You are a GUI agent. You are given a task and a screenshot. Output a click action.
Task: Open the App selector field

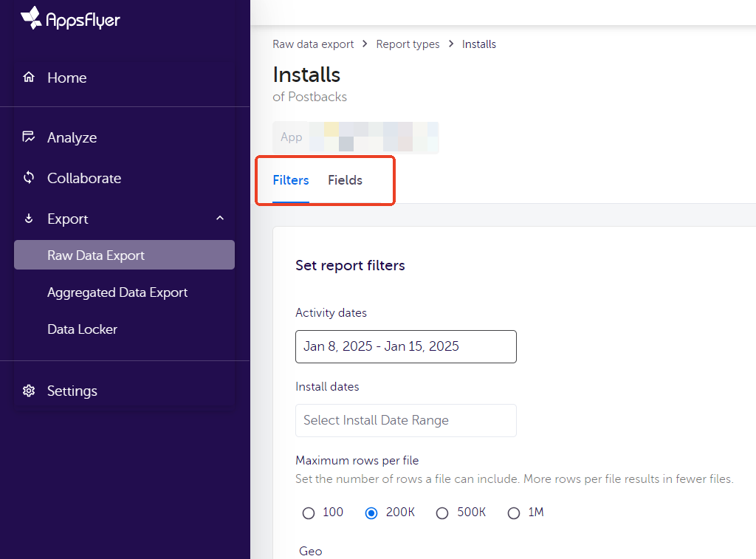coord(356,137)
